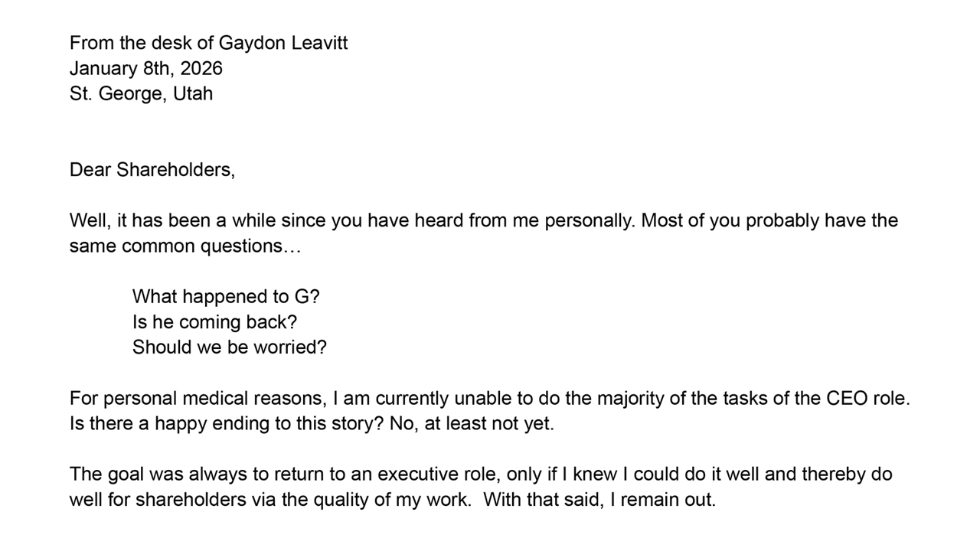Screen dimensions: 980x551
Task: Click the "St. George, Utah" location line
Action: (141, 93)
